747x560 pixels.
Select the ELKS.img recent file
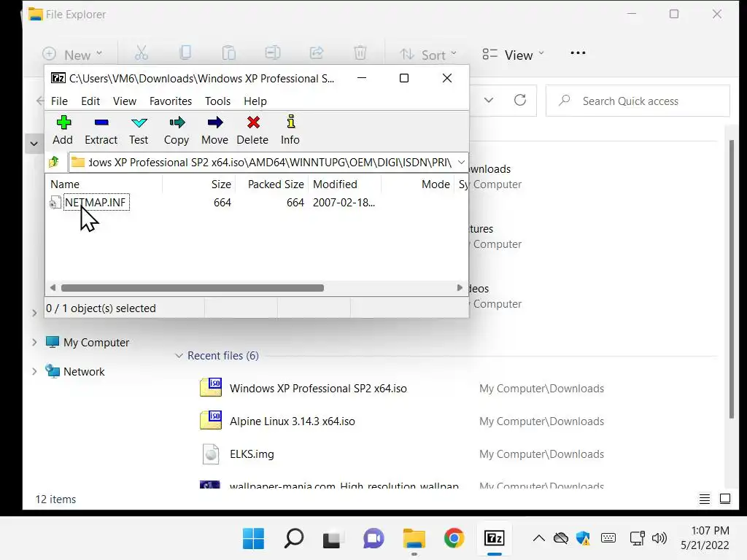252,454
